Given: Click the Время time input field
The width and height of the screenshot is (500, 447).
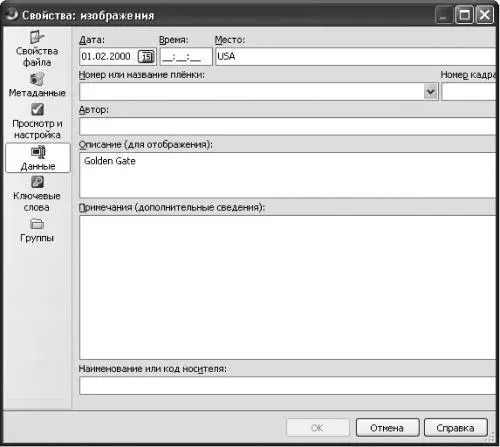Looking at the screenshot, I should [186, 57].
